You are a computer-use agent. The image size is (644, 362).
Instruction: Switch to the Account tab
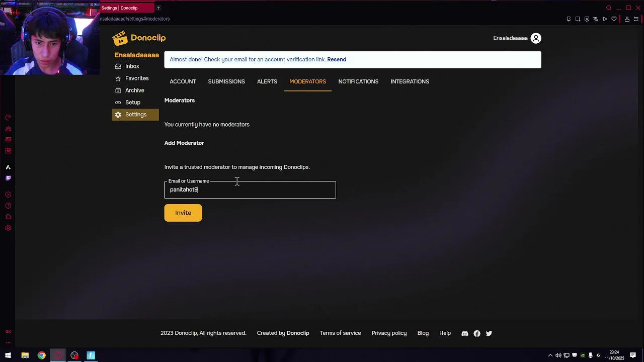click(x=183, y=81)
